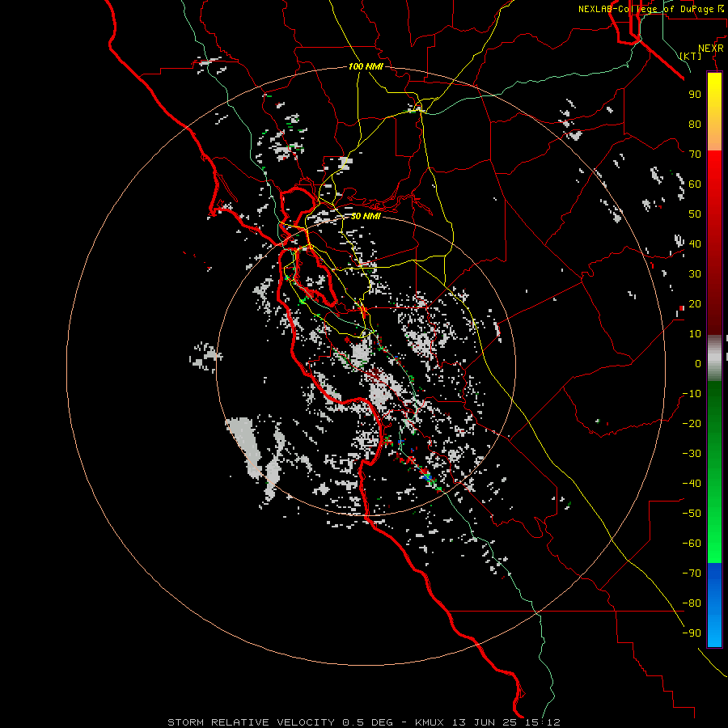The width and height of the screenshot is (728, 728).
Task: Click the -10 value on the scale
Action: click(692, 394)
